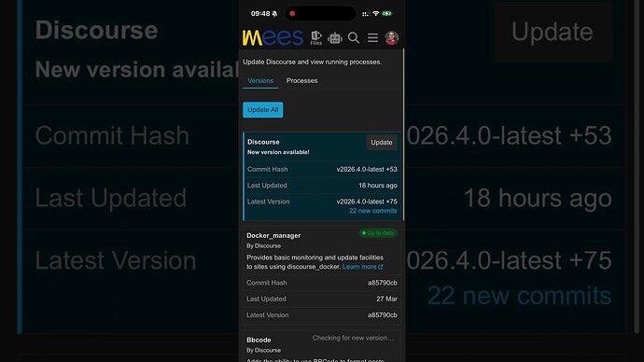Click the Update All button

(x=263, y=109)
